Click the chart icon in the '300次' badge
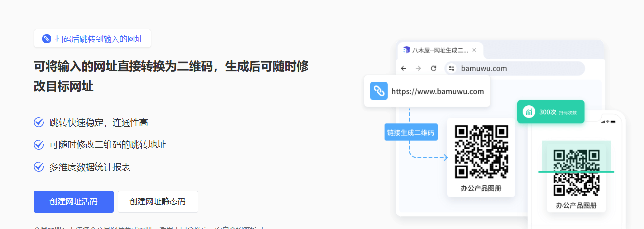This screenshot has width=644, height=229. point(529,112)
